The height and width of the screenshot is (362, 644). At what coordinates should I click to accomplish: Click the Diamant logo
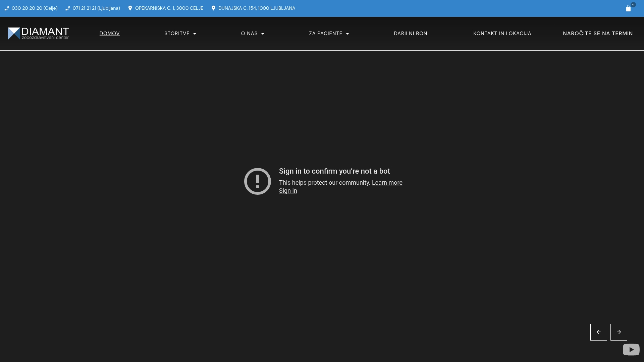coord(38,33)
